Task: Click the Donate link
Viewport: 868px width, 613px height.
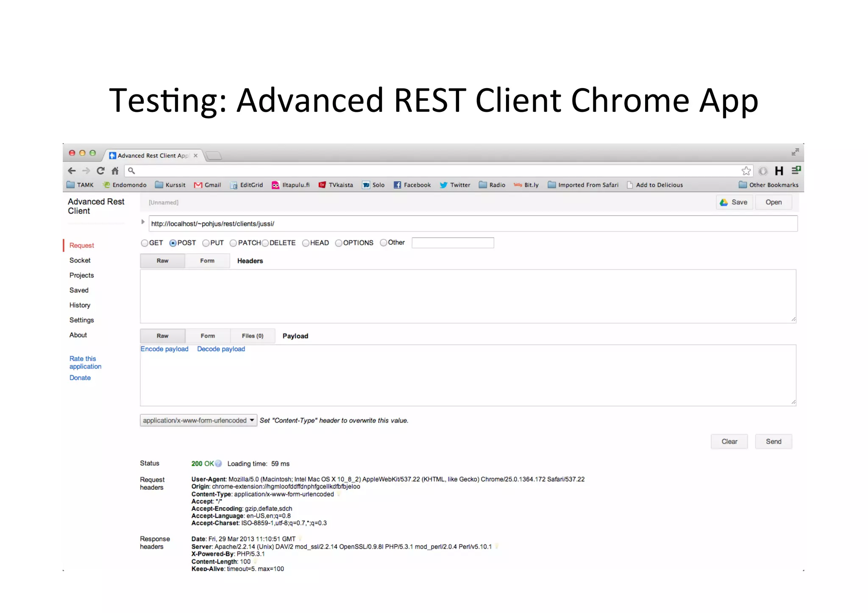Action: 80,377
